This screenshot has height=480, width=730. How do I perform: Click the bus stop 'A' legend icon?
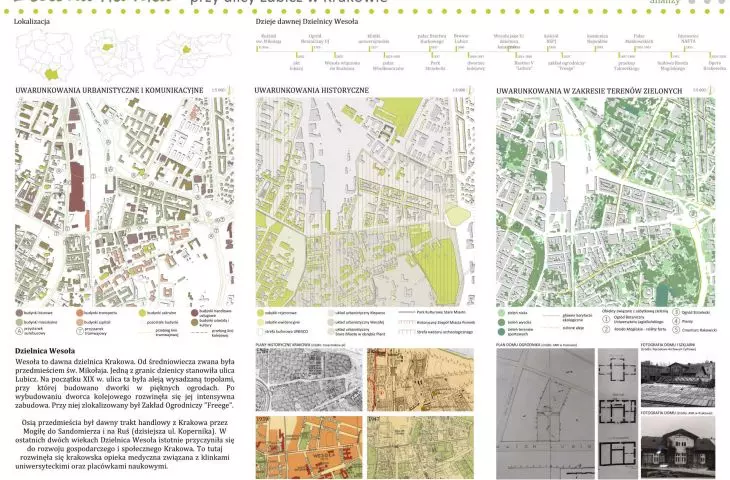point(19,331)
